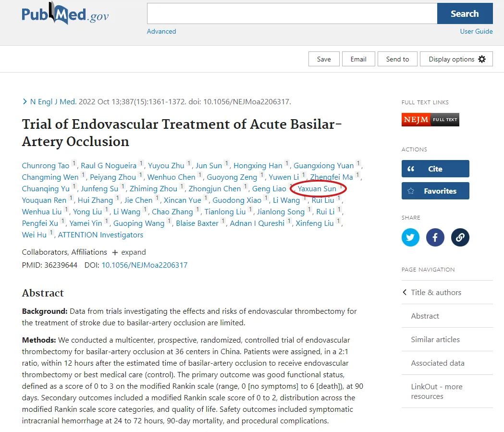Screen dimensions: 504x432
Task: Open author Yaxuan Sun link
Action: point(317,189)
